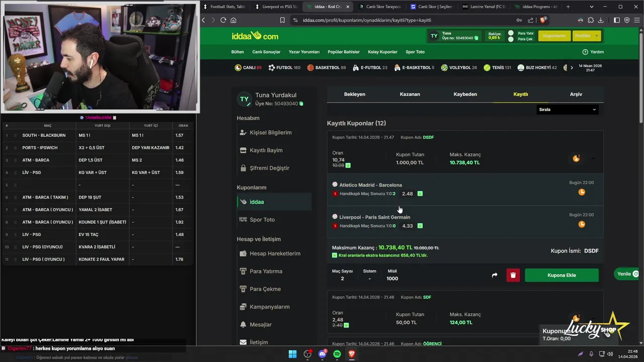This screenshot has width=644, height=362.
Task: Open Spotify from the taskbar
Action: 337,354
